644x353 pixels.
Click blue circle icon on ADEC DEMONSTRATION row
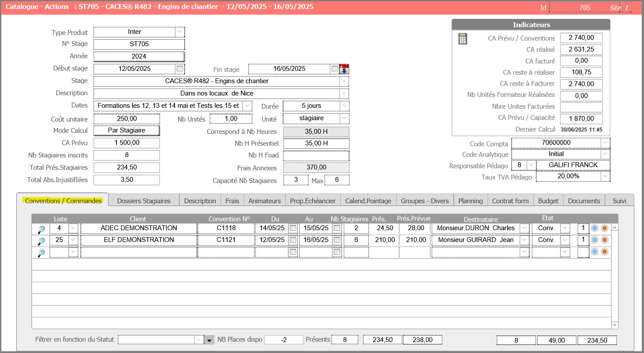(x=595, y=228)
